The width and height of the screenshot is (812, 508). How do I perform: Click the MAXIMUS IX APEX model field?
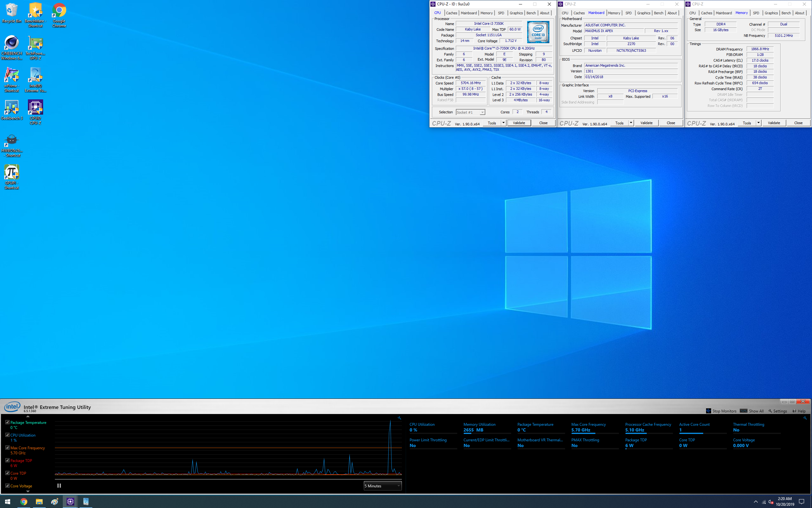coord(614,31)
